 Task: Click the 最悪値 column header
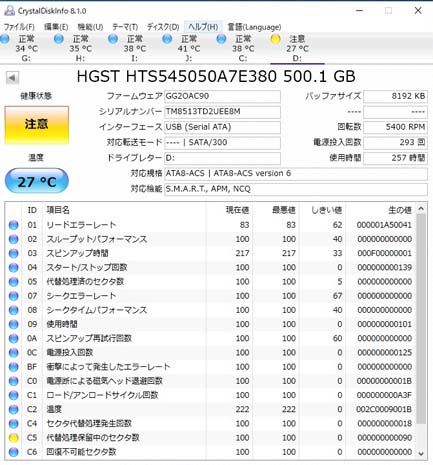click(x=284, y=210)
